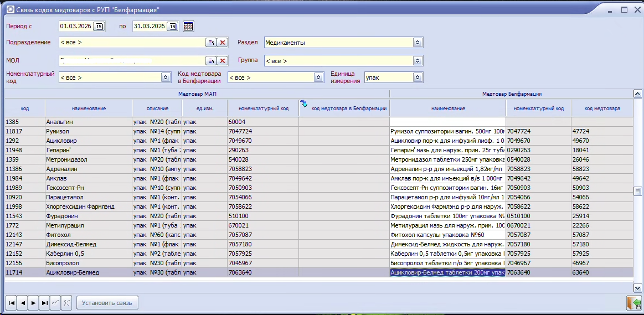Sort by наименование column in Медтовар МАП
644x315 pixels.
pos(89,109)
